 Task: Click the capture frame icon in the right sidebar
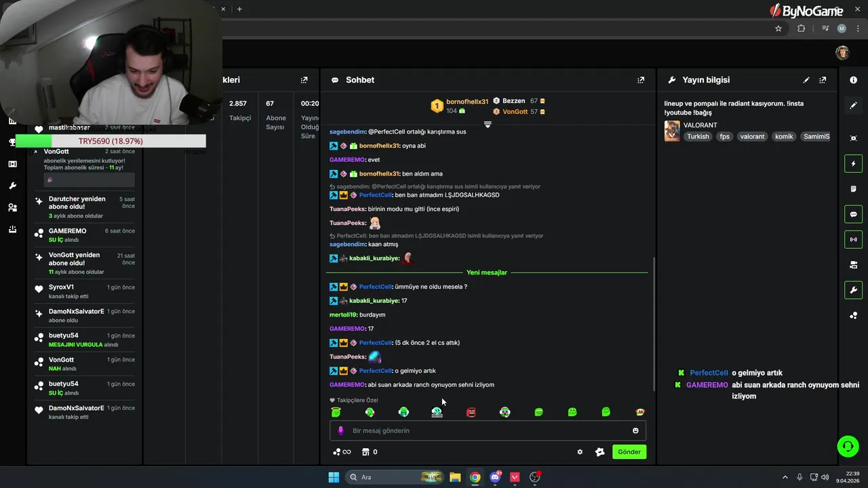853,138
